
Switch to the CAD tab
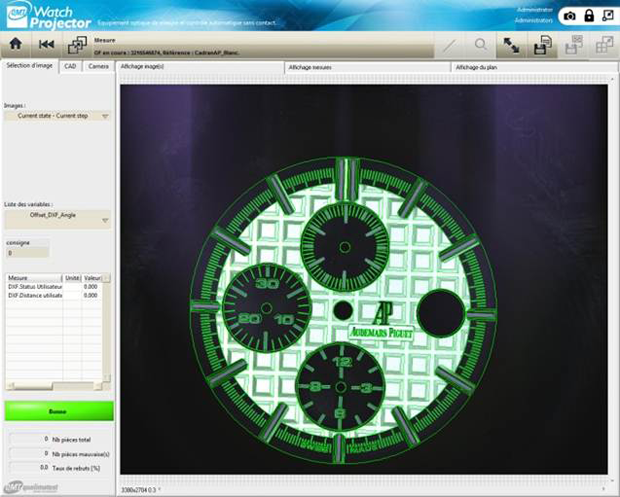[70, 66]
